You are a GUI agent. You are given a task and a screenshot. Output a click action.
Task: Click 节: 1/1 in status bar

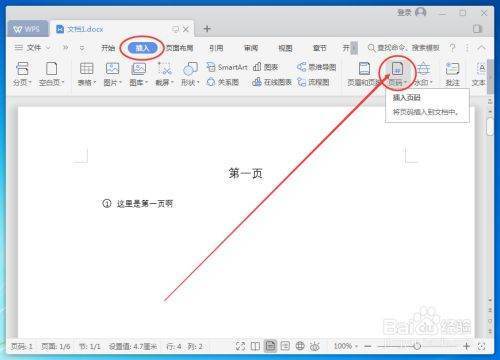click(x=90, y=346)
